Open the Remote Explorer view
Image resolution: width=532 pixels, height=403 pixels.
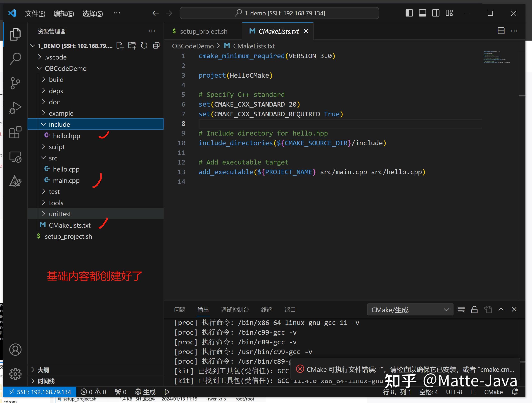[x=15, y=157]
